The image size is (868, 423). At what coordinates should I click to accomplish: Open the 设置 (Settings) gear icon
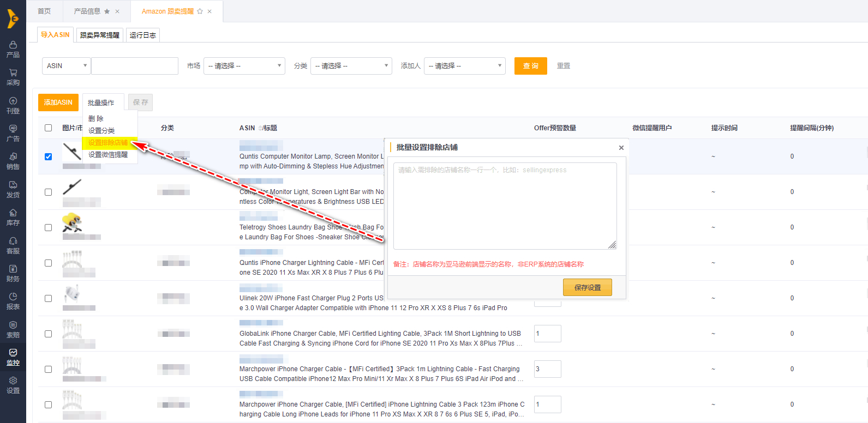[x=13, y=385]
